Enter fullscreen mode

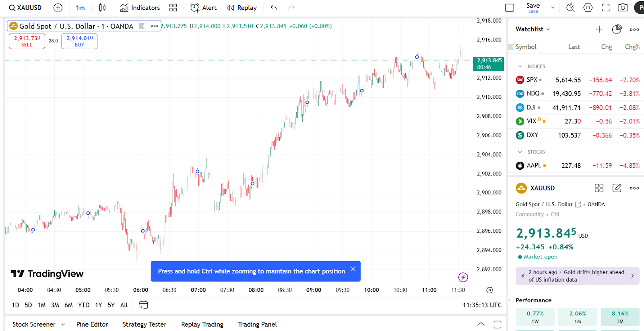click(606, 8)
